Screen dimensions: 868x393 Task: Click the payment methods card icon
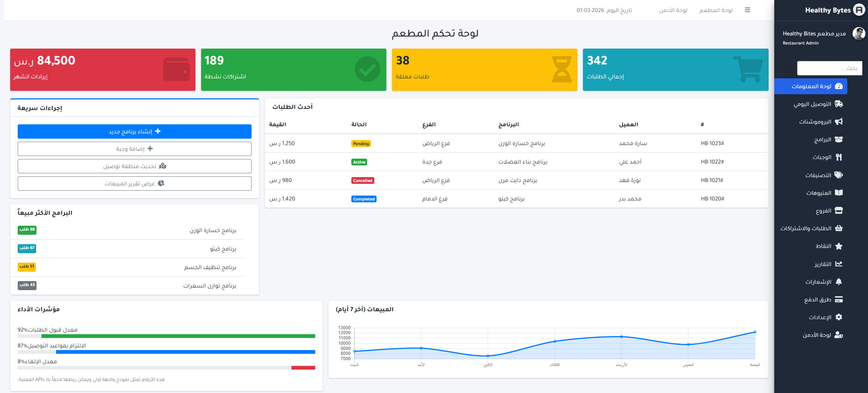click(x=839, y=300)
